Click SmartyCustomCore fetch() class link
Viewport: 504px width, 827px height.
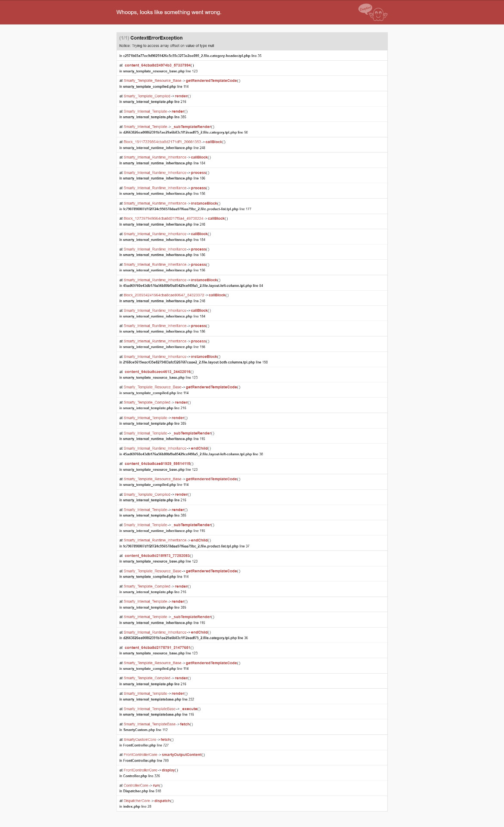click(x=140, y=740)
